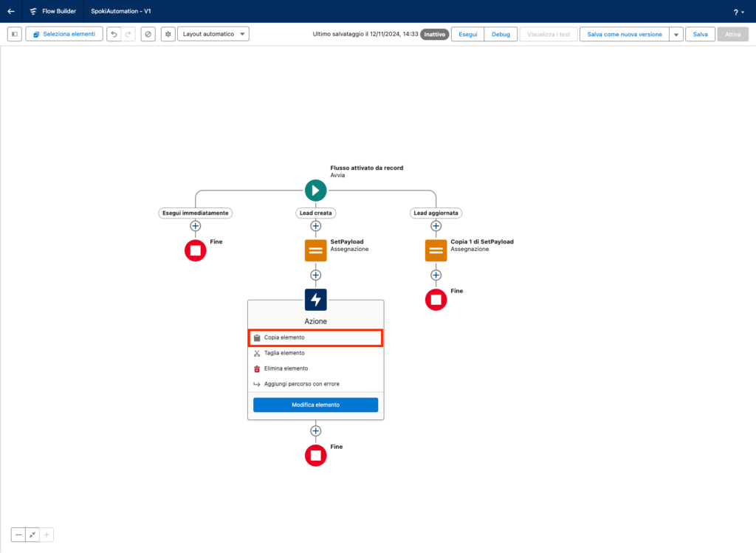Click the green Avvia start node

point(315,190)
